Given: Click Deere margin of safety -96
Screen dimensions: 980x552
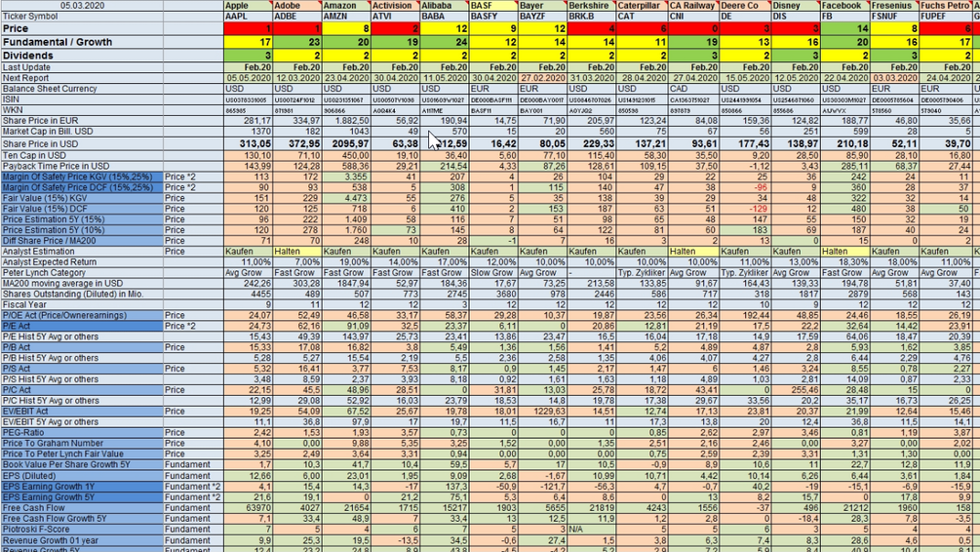Looking at the screenshot, I should click(x=744, y=187).
